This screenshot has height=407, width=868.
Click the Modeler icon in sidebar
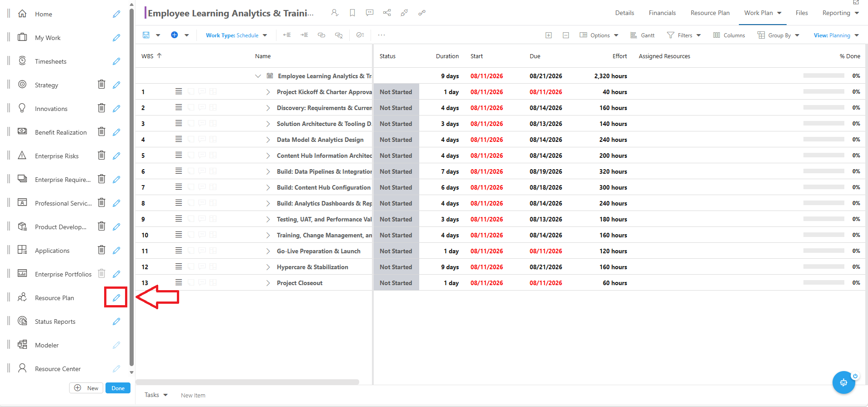point(22,345)
